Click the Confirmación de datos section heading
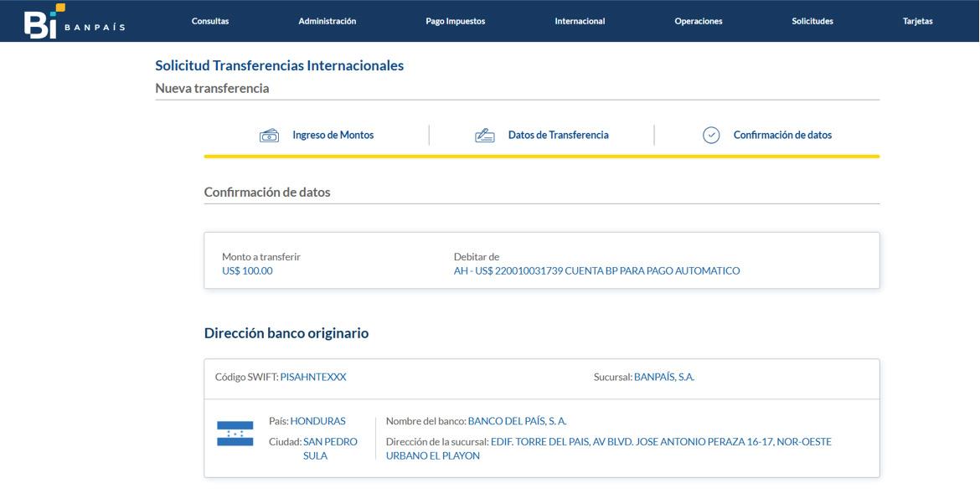 [267, 193]
